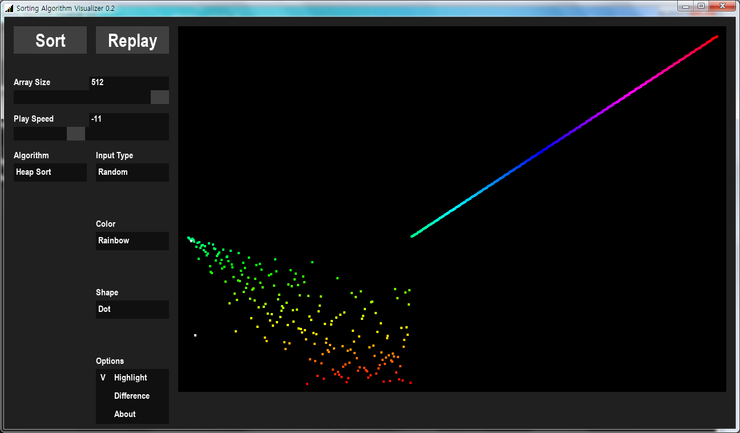Click the Array Size slider handle
Viewport: 740px width, 433px height.
[160, 97]
